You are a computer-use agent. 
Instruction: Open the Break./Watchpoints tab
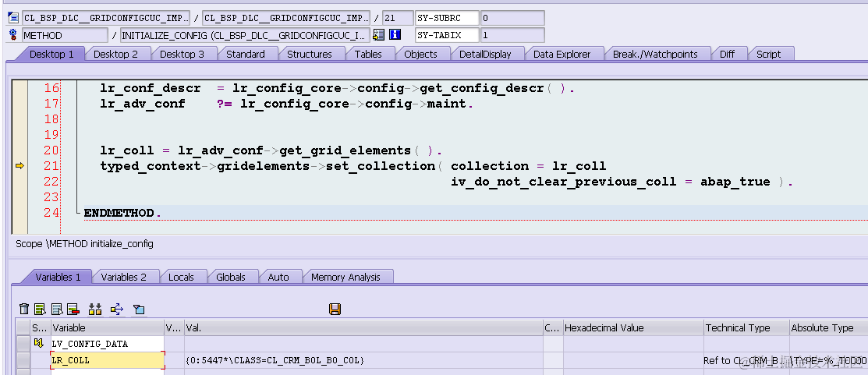[x=655, y=55]
